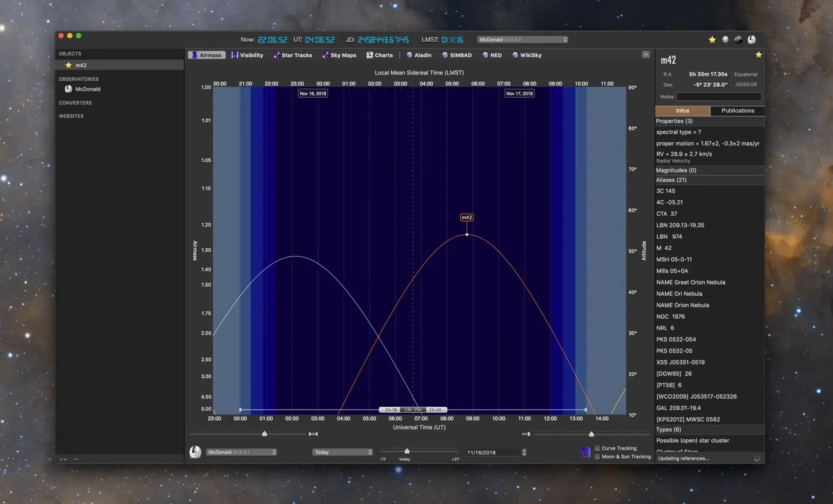
Task: Enable the Curve Tracking checkbox
Action: pos(597,448)
